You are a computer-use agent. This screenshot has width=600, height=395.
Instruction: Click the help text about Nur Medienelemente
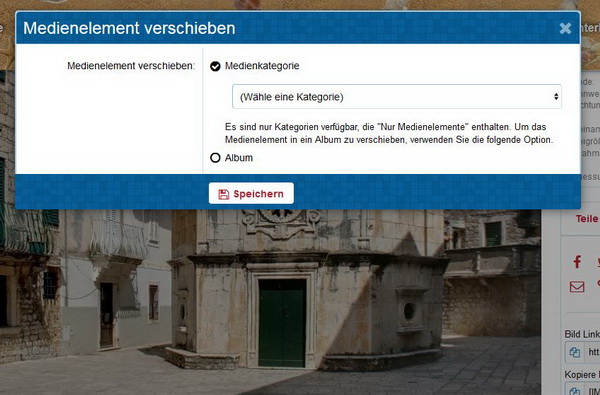pyautogui.click(x=389, y=133)
